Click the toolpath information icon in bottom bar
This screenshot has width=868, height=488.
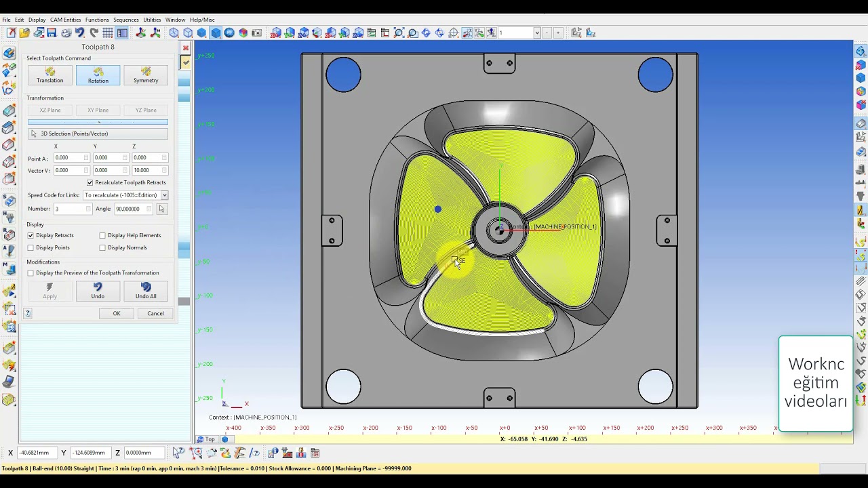tap(273, 453)
